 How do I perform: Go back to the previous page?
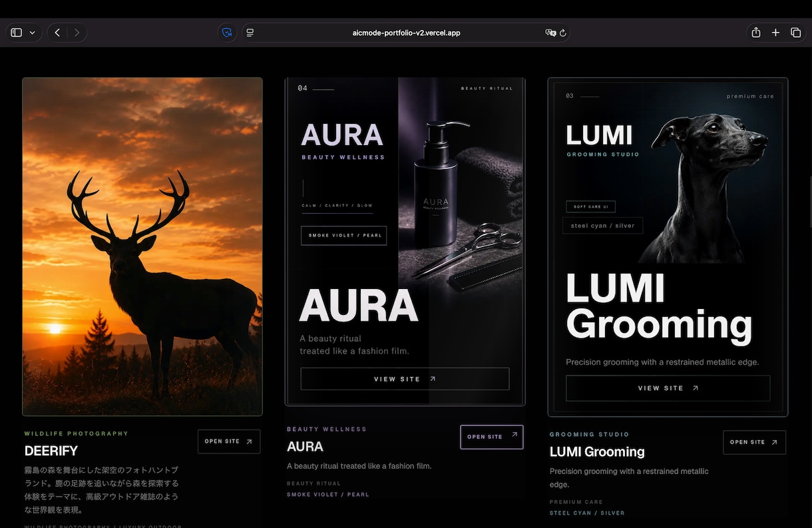pyautogui.click(x=57, y=33)
